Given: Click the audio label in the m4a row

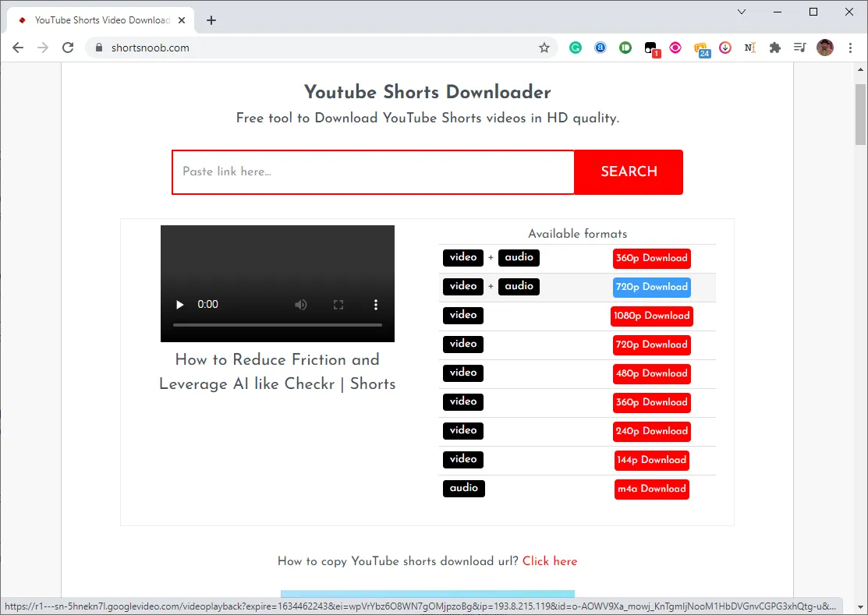Looking at the screenshot, I should [464, 489].
